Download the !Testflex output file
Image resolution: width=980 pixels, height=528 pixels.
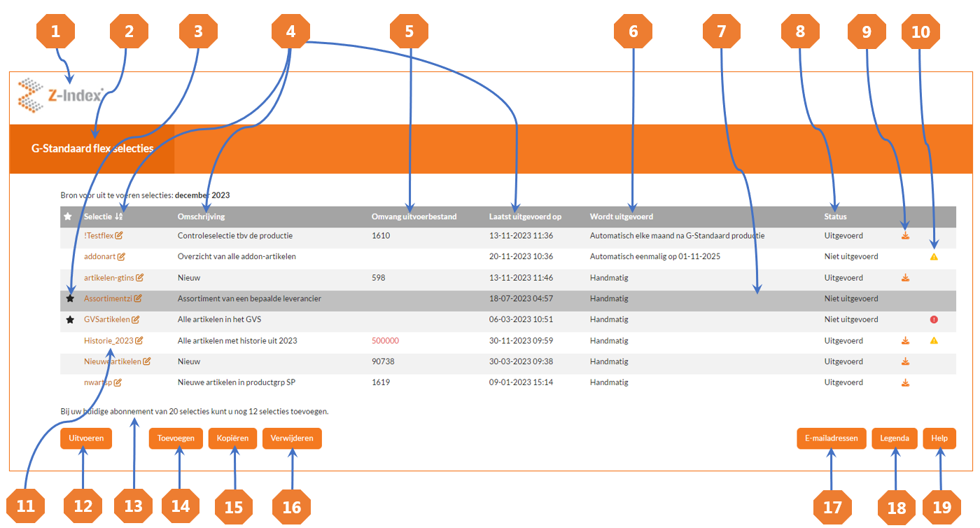[905, 236]
